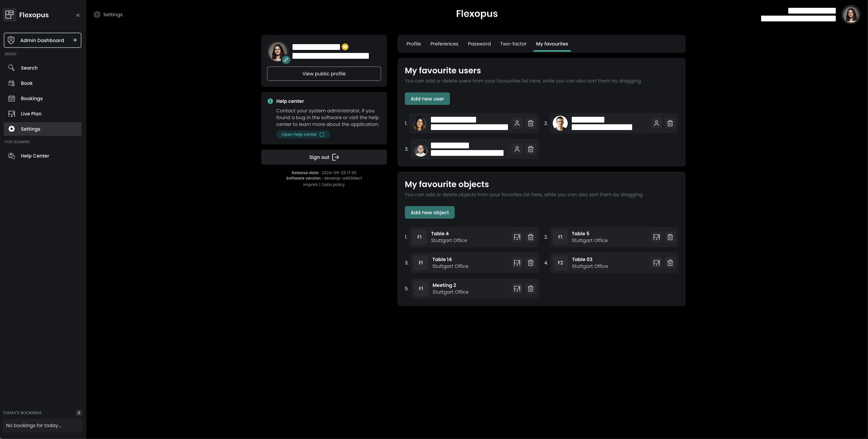Click the Add new object button
Image resolution: width=868 pixels, height=439 pixels.
430,213
